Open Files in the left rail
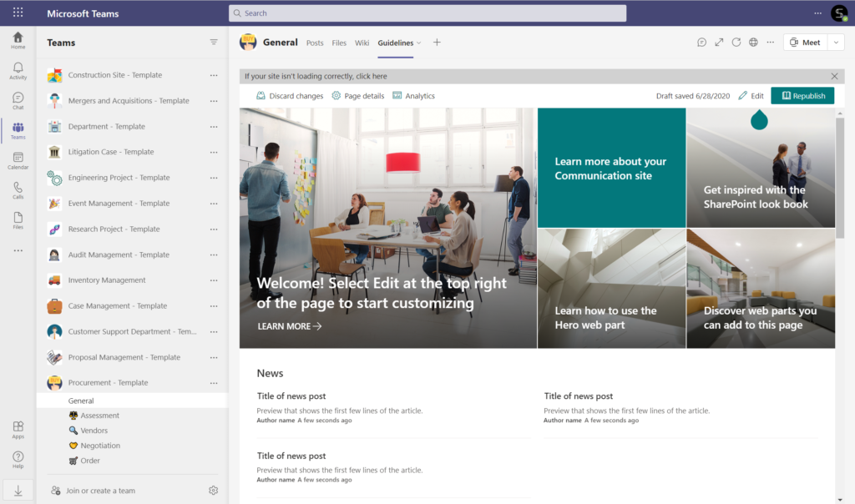 click(x=18, y=220)
